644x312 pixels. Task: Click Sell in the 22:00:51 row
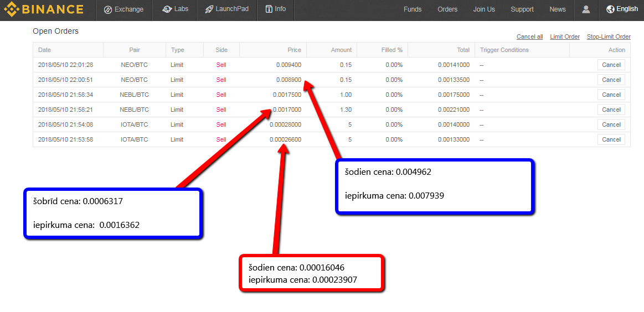pyautogui.click(x=221, y=80)
